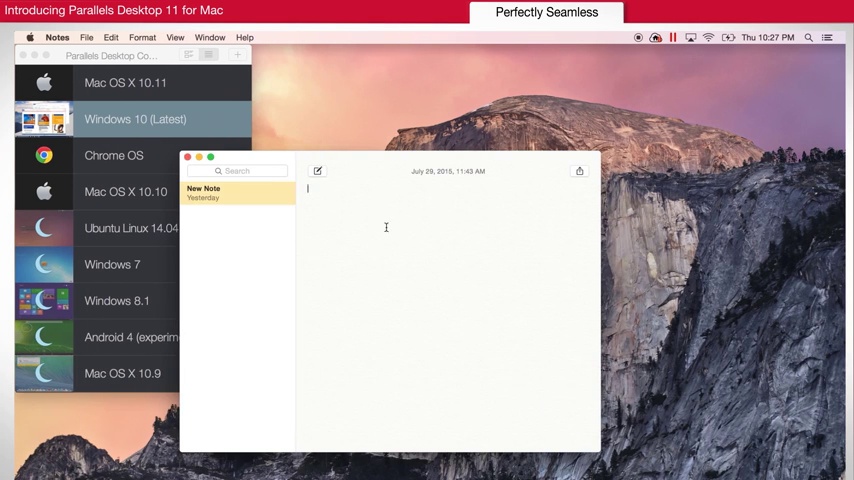Screen dimensions: 854x480
Task: Click the Perfectly Seamless tab
Action: [547, 13]
